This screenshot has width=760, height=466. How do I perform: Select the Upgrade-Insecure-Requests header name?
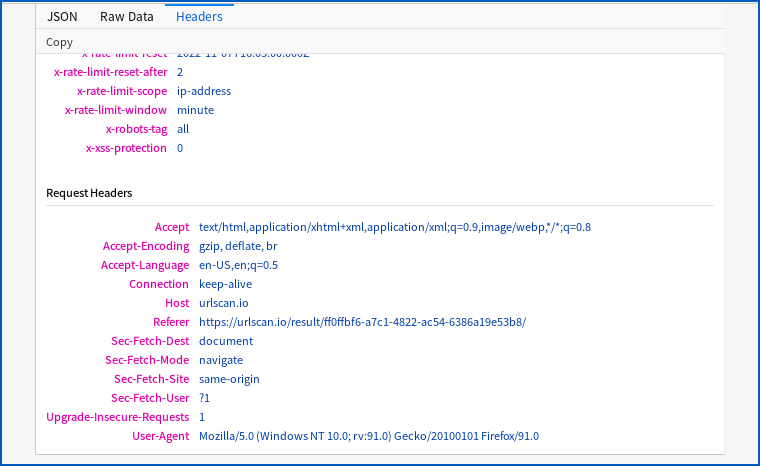point(118,417)
